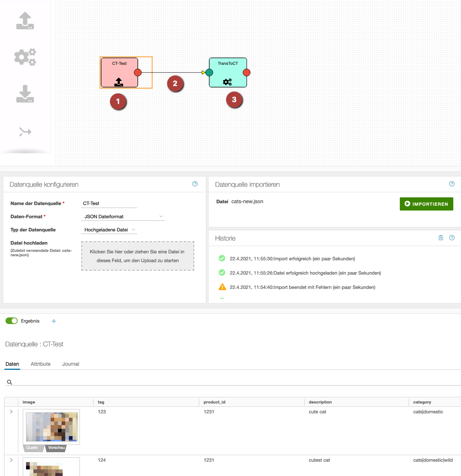This screenshot has height=476, width=461.
Task: Click the merge arrows sidebar icon
Action: [25, 131]
